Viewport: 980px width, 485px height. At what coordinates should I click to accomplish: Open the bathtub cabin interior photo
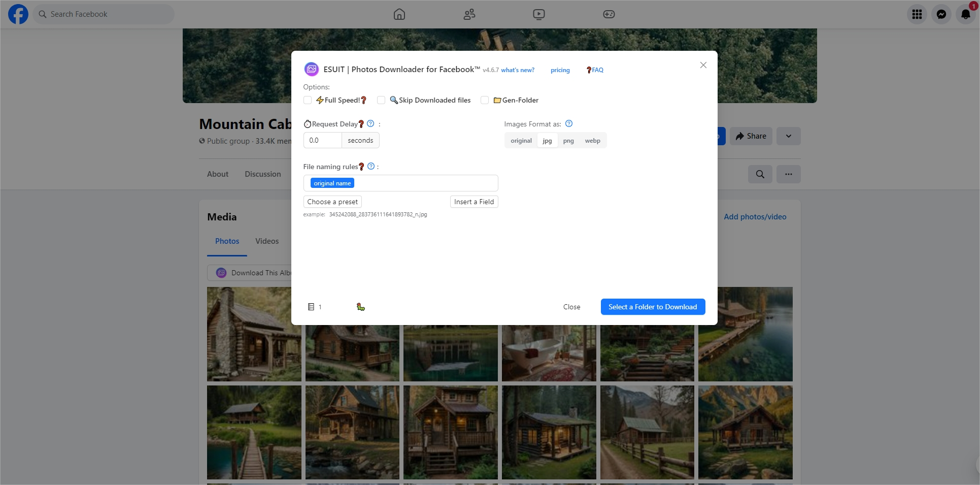(549, 353)
